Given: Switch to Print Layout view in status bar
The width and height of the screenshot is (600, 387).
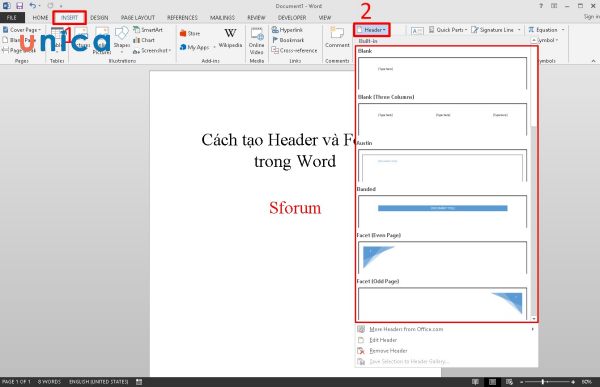Looking at the screenshot, I should (x=492, y=382).
